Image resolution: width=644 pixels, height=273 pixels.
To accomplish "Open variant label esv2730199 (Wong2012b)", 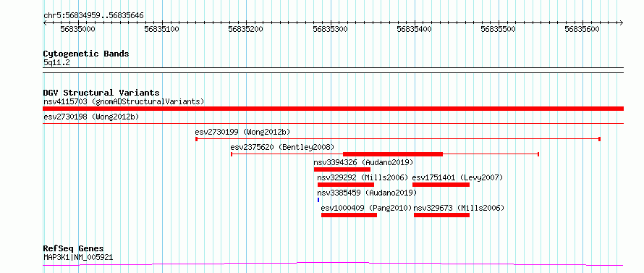I will [242, 132].
